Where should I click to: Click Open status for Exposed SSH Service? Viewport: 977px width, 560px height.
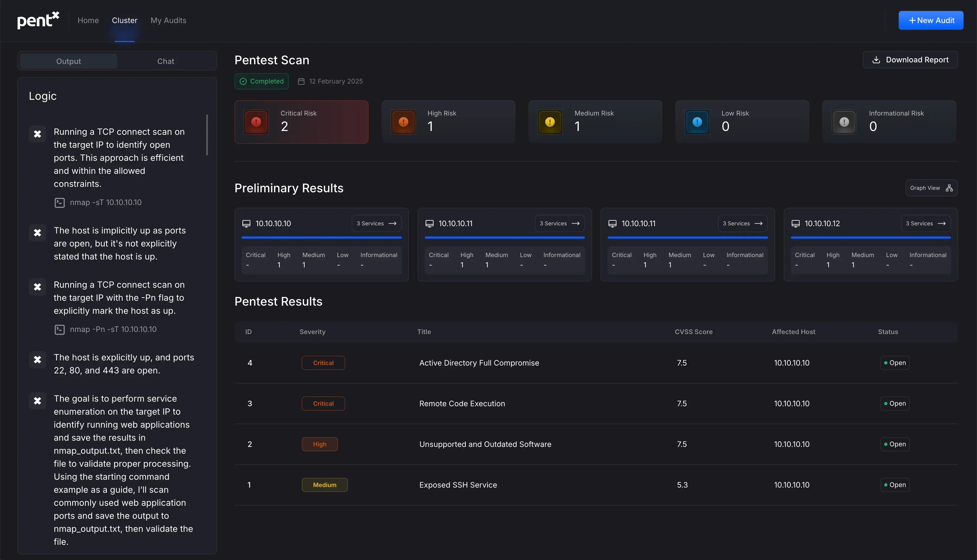895,485
